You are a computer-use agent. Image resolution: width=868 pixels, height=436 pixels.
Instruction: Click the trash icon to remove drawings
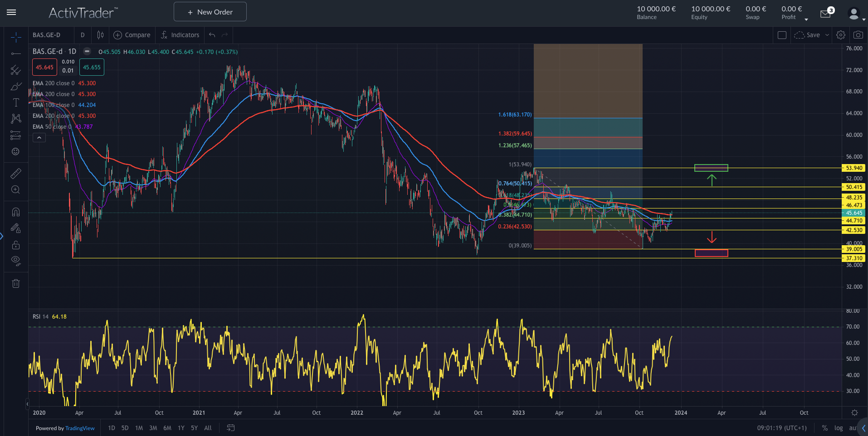pyautogui.click(x=15, y=284)
